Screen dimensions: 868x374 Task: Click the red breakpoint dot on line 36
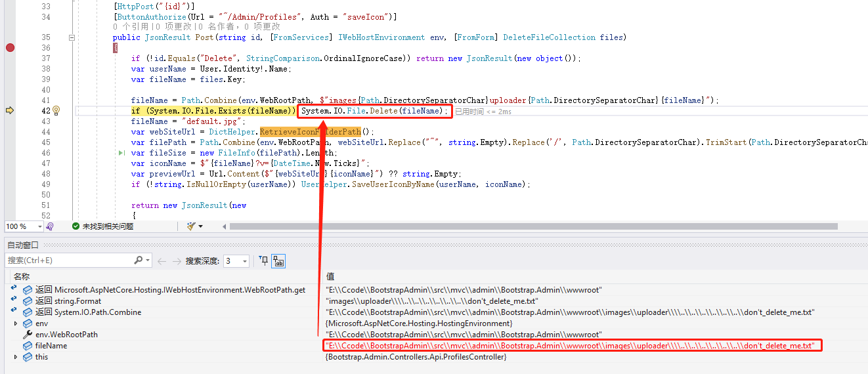pyautogui.click(x=9, y=48)
